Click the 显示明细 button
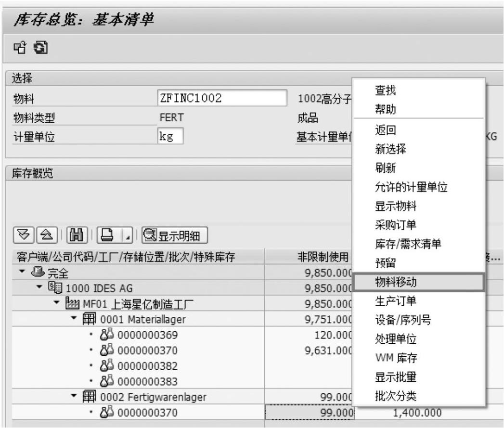 [175, 235]
